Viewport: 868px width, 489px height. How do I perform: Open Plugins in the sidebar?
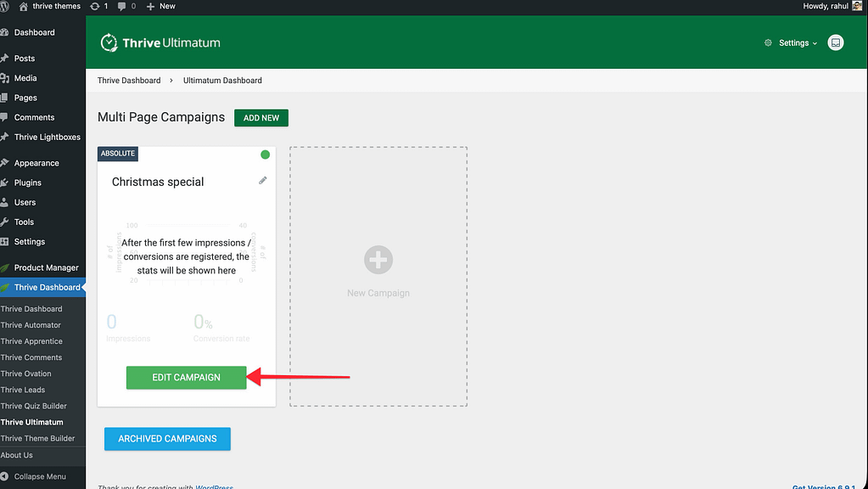[27, 183]
